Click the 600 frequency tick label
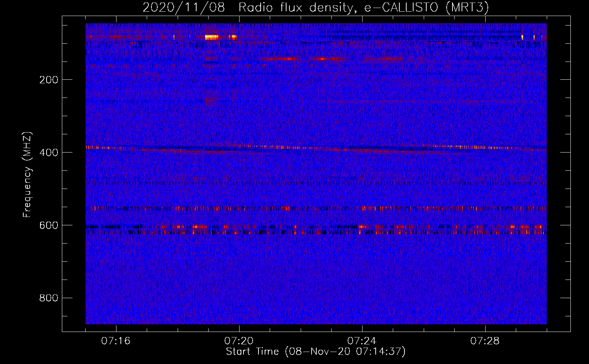589x364 pixels. pyautogui.click(x=49, y=225)
